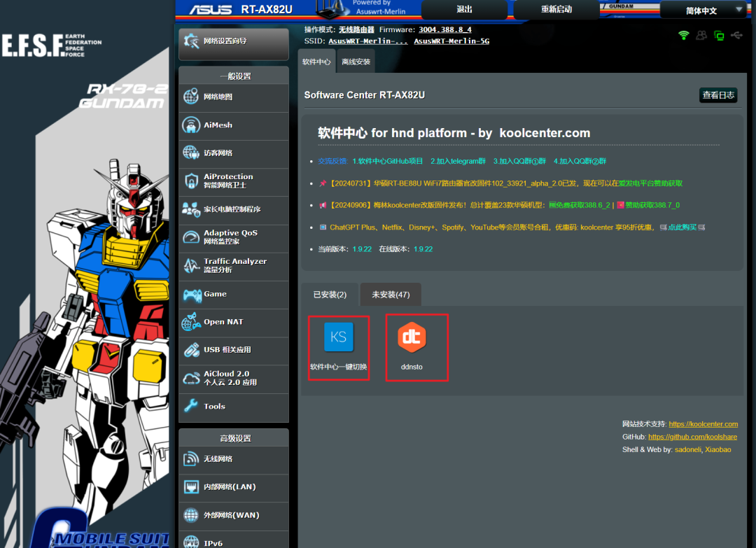Open the ddnsto app icon
This screenshot has height=548, width=756.
[x=412, y=337]
